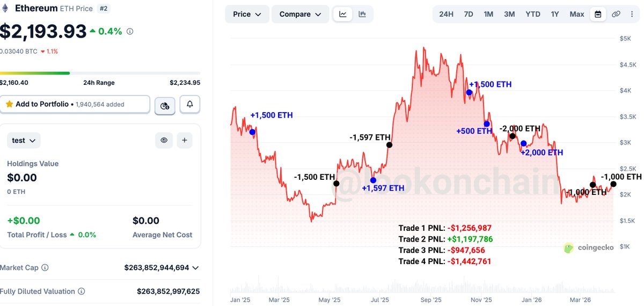The width and height of the screenshot is (644, 306).
Task: Expand the test portfolio selector
Action: point(24,140)
